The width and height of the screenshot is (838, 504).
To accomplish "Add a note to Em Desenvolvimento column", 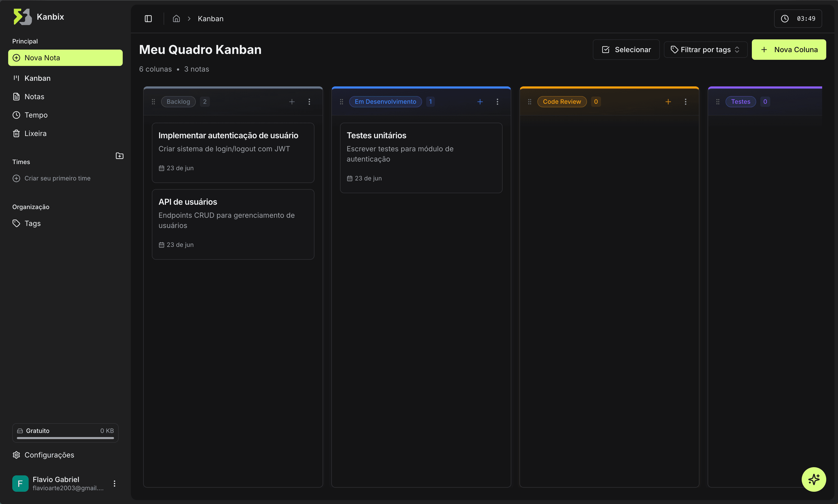I will click(x=480, y=101).
